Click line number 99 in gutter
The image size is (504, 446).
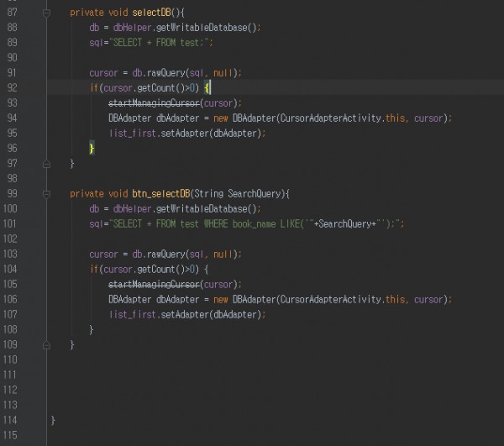pyautogui.click(x=12, y=193)
